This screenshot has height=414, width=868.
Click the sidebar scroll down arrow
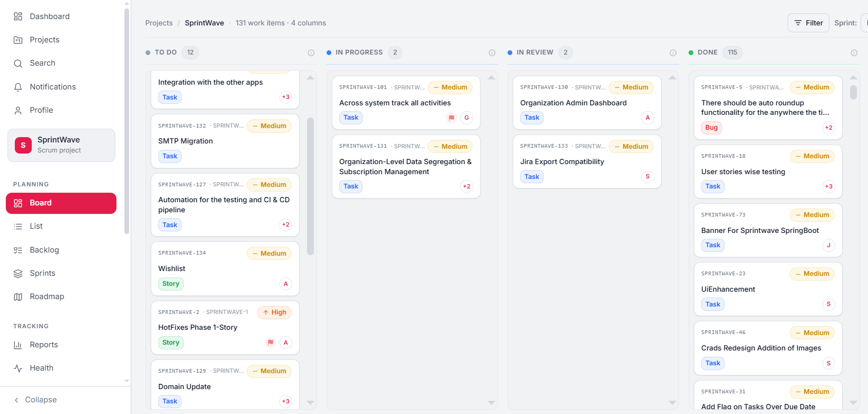[126, 381]
